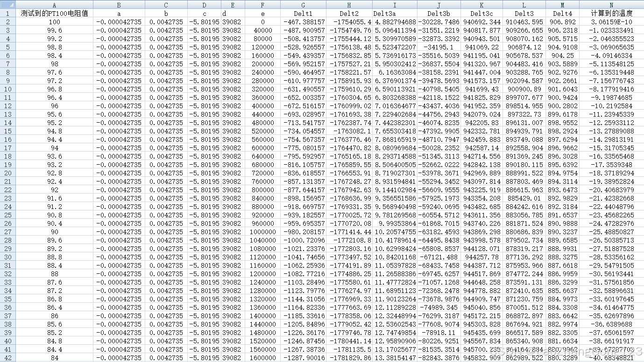644x362 pixels.
Task: Select the cell with value -20.40683979
Action: 611,190
